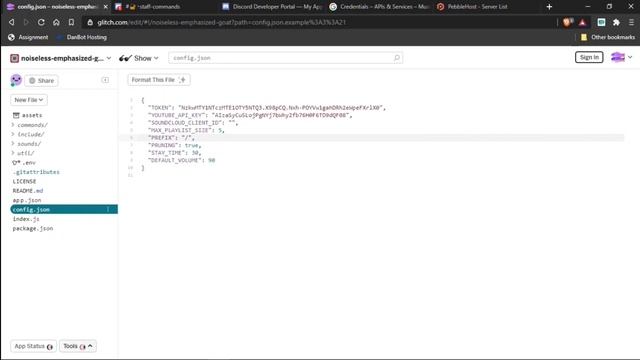This screenshot has width=640, height=360.
Task: Expand the sounds/ folder
Action: (x=26, y=144)
